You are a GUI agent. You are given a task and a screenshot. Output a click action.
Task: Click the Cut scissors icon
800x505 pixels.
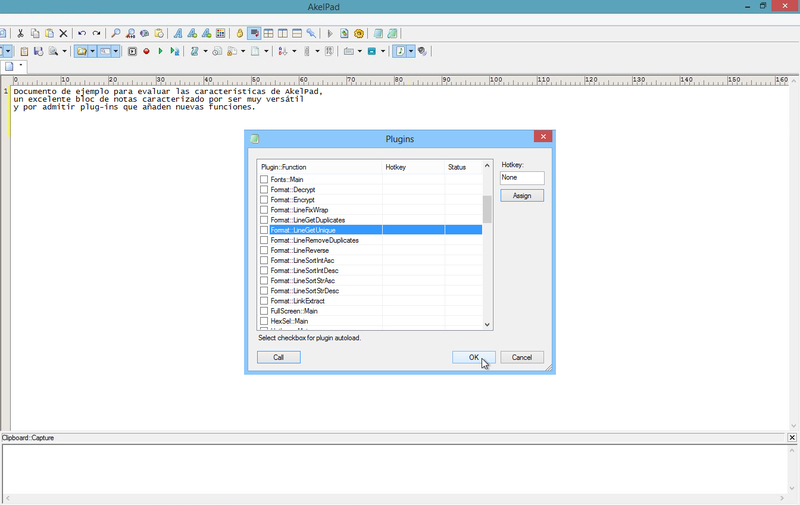[20, 34]
